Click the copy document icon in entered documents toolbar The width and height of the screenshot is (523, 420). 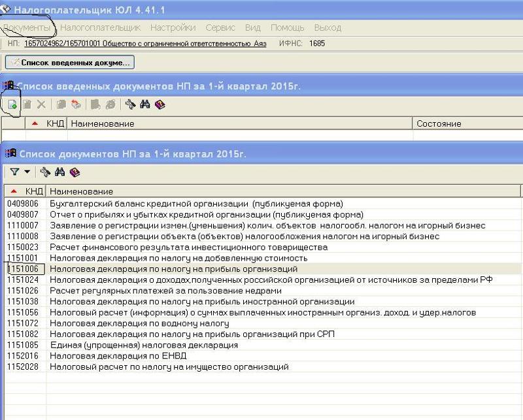click(61, 105)
